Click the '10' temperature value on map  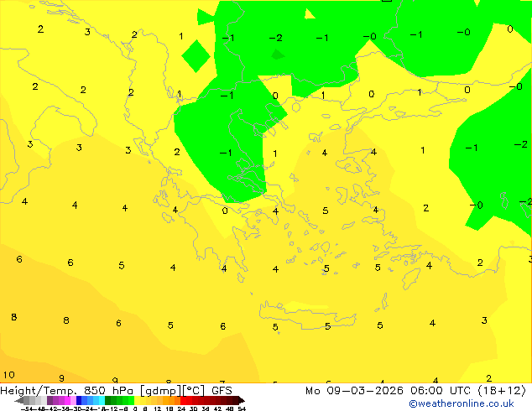point(9,375)
